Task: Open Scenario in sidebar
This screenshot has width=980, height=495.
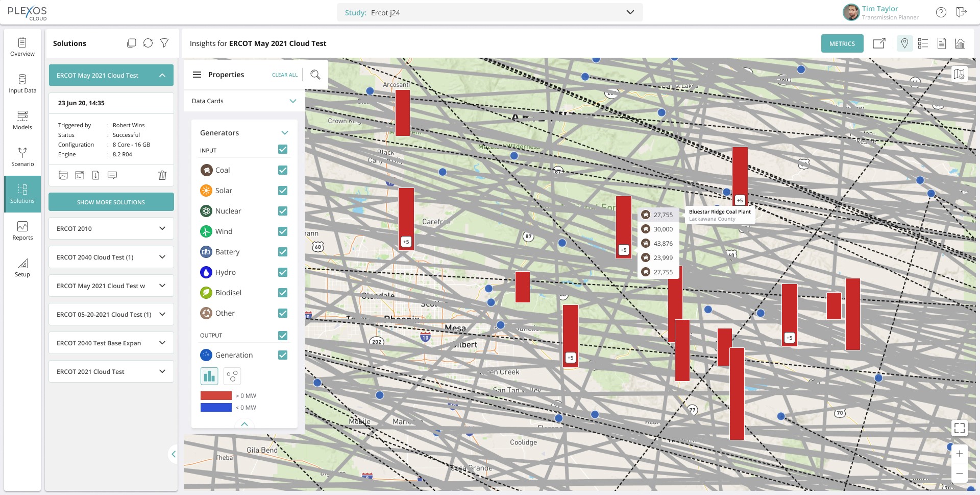Action: coord(22,157)
